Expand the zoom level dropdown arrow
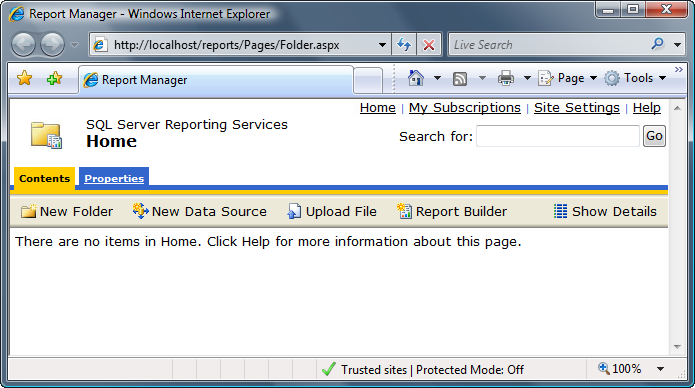Screen dimensions: 695x388 tap(660, 369)
